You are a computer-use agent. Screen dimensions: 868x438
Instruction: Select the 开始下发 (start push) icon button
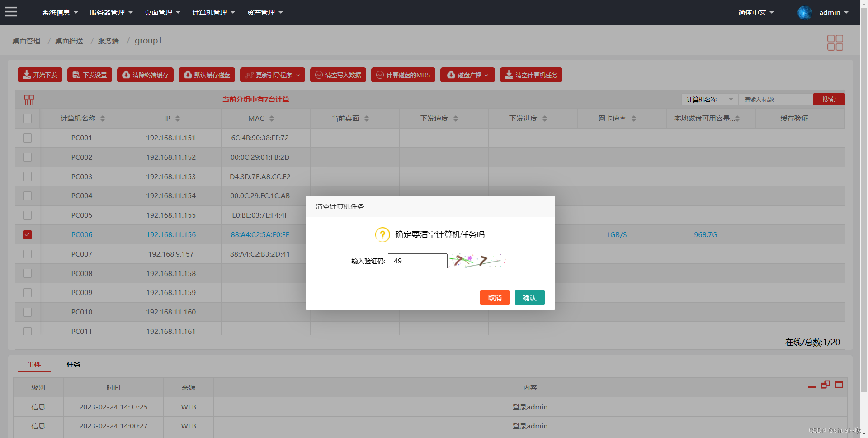[x=40, y=75]
